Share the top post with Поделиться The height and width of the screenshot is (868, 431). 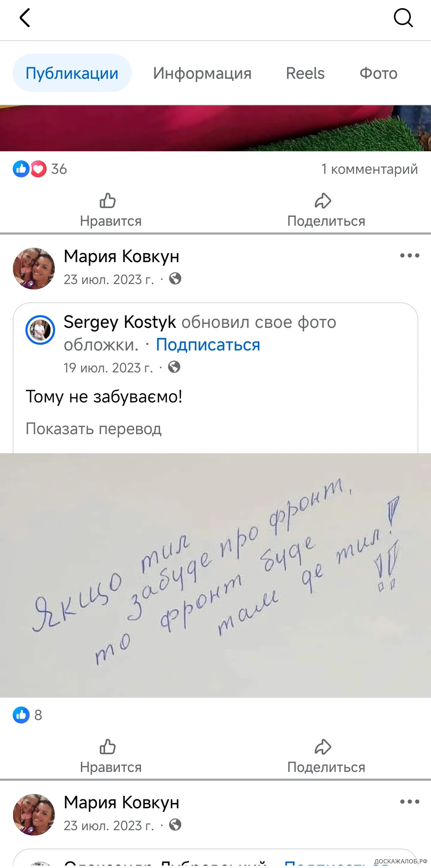(x=326, y=210)
